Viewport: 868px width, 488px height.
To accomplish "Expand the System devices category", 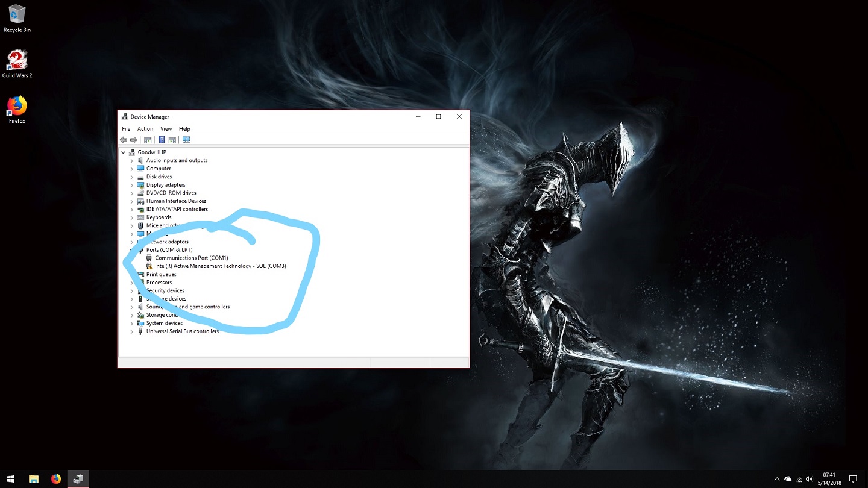I will pyautogui.click(x=132, y=324).
